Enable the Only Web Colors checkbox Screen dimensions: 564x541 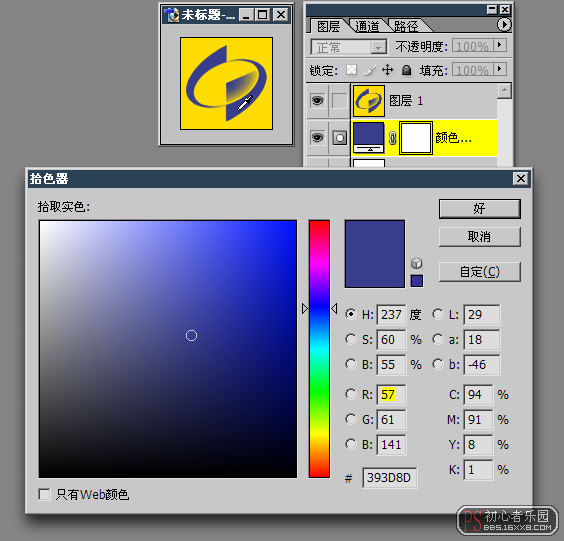pyautogui.click(x=44, y=494)
